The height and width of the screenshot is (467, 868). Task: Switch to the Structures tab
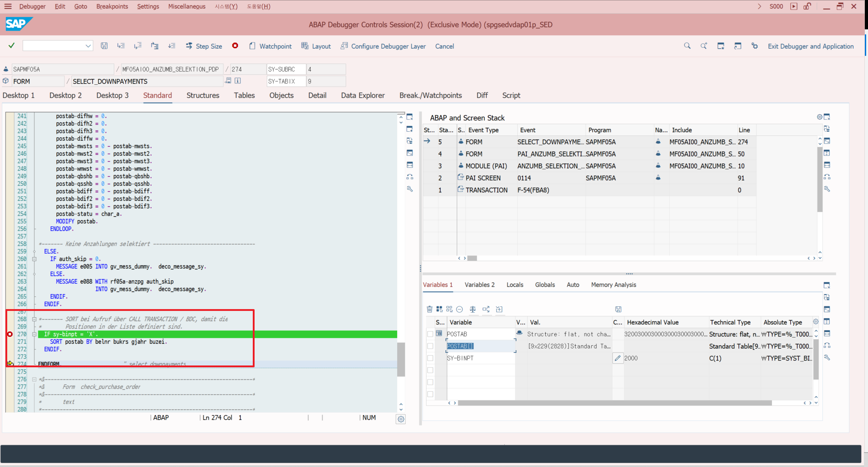[x=203, y=95]
